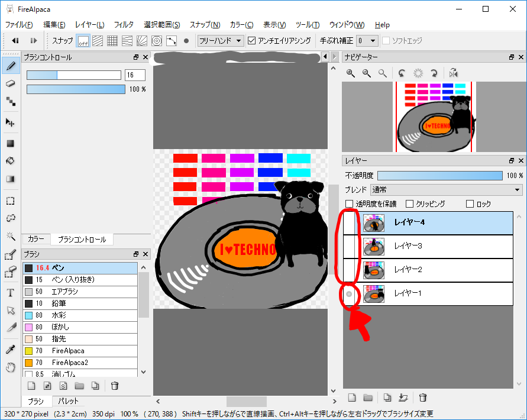Turn snap off with the off icon
This screenshot has width=527, height=420.
tap(83, 41)
